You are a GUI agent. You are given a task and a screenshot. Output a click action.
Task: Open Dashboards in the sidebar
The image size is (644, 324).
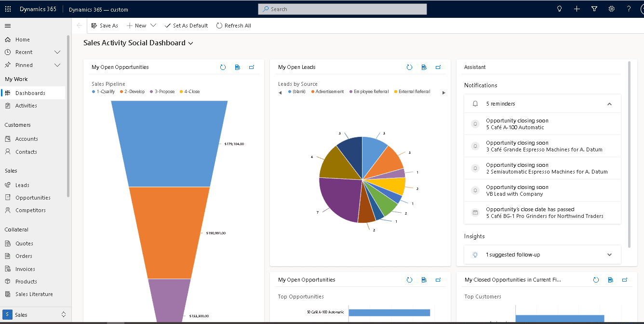(33, 93)
